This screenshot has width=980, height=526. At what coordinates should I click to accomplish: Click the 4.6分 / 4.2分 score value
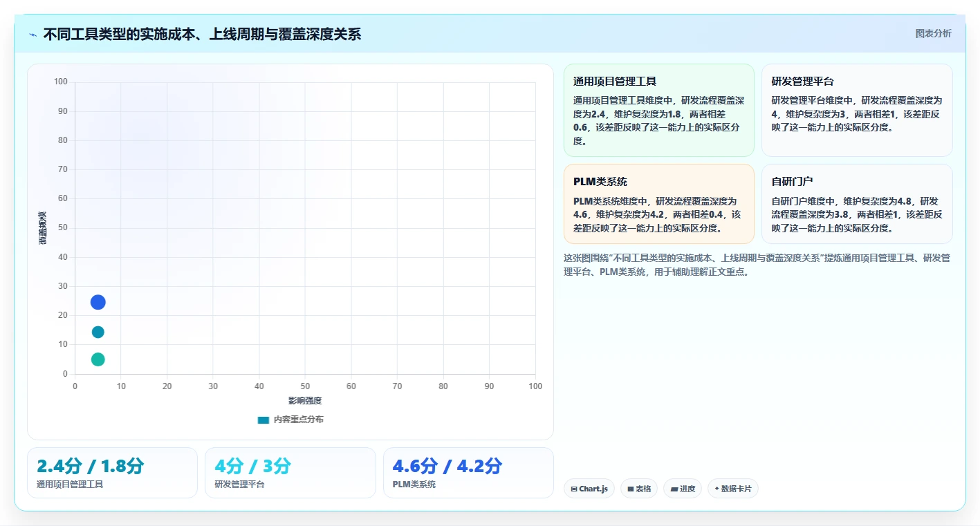coord(447,466)
